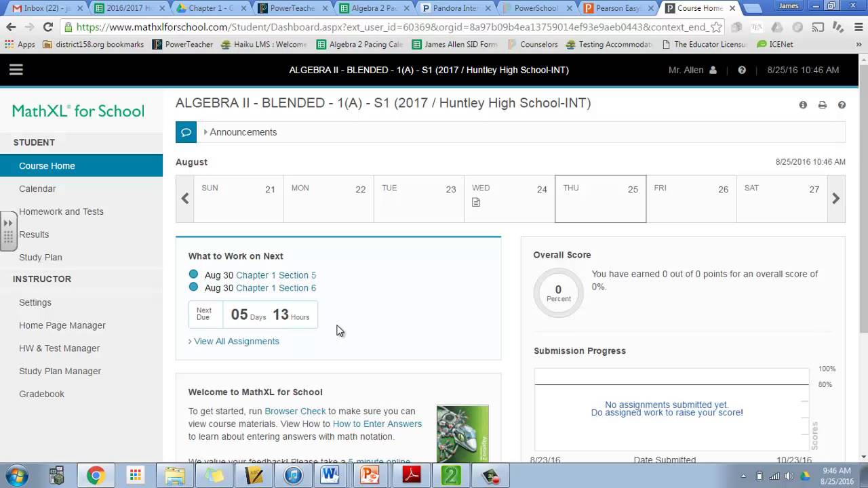Click the sidebar collapse handle at left edge
The width and height of the screenshot is (868, 488).
tap(8, 231)
